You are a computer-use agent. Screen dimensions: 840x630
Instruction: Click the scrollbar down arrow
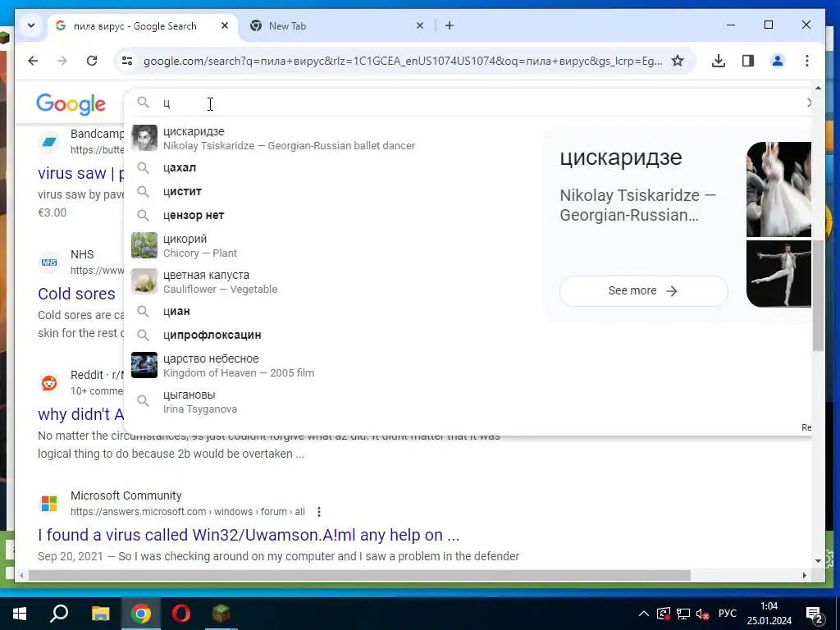(818, 561)
